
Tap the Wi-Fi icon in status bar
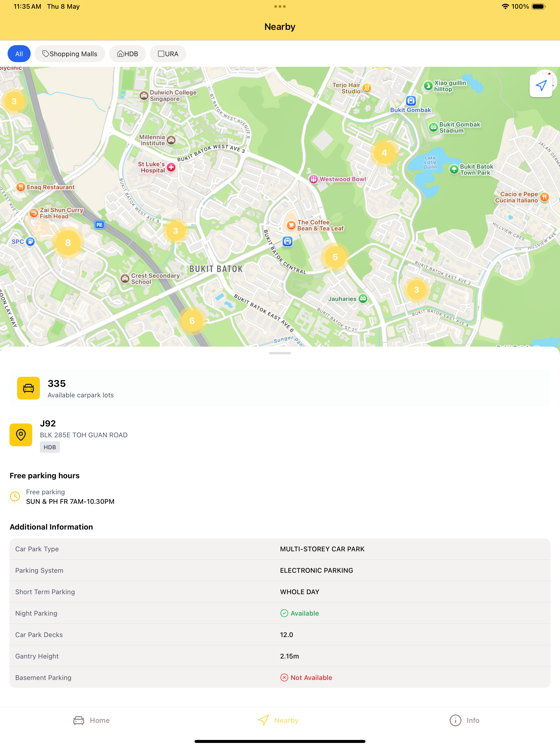505,7
